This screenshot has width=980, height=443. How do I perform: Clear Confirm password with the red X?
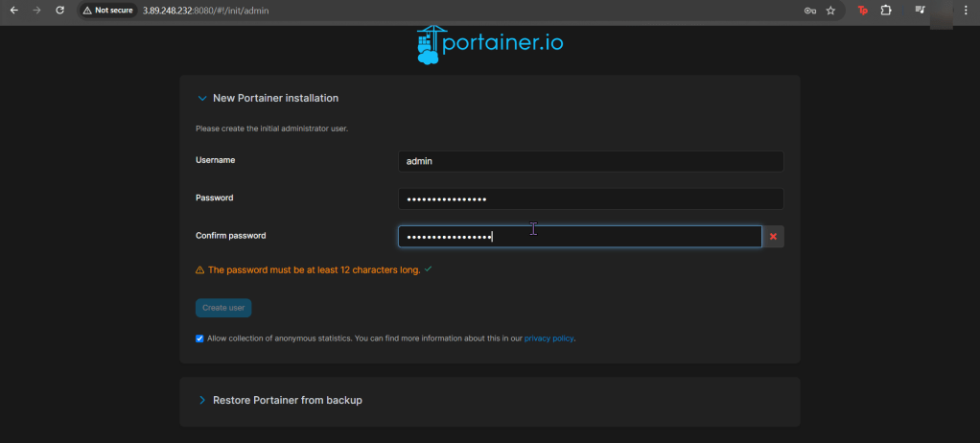[x=773, y=237]
